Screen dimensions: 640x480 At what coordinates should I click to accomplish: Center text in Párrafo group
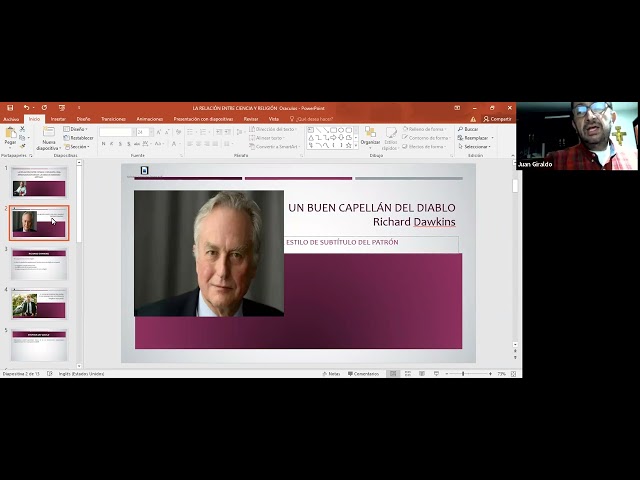coord(198,144)
